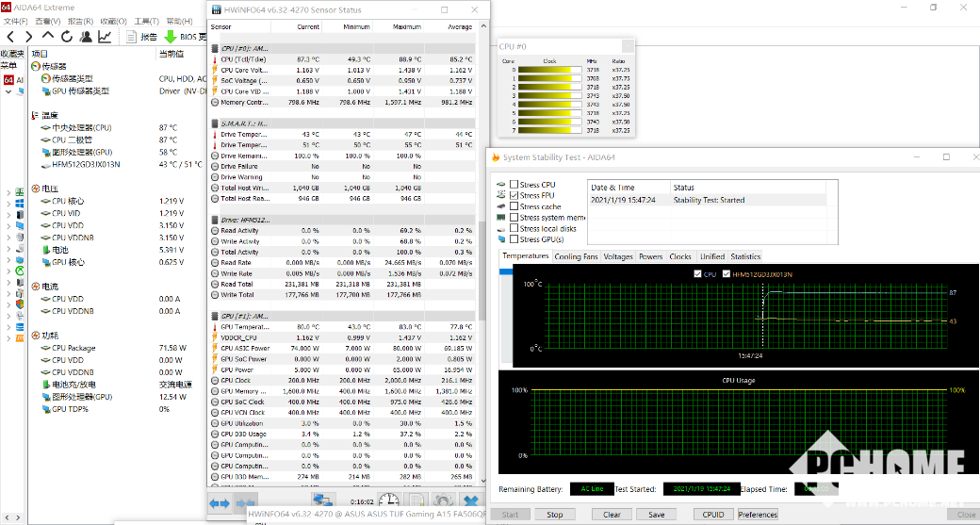This screenshot has height=525, width=980.
Task: Switch to the Statistics tab
Action: click(745, 256)
